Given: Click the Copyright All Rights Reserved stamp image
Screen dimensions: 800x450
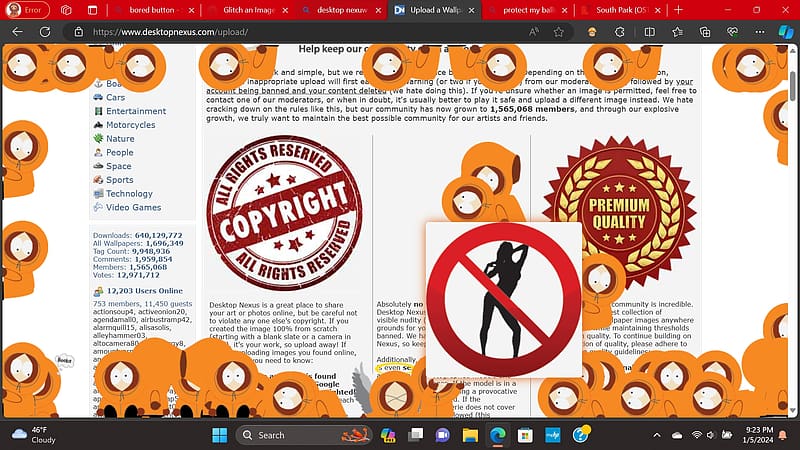Looking at the screenshot, I should pyautogui.click(x=284, y=212).
